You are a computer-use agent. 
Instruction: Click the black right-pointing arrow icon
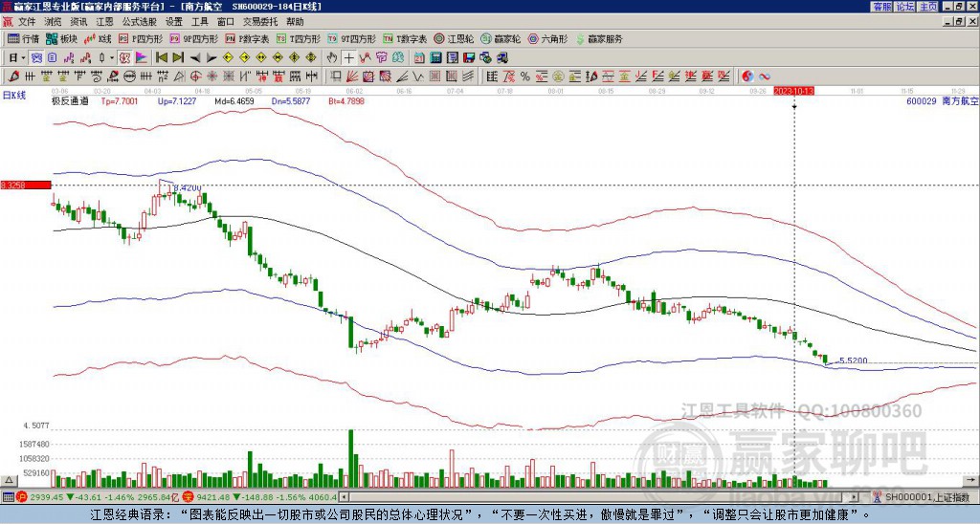tap(211, 58)
